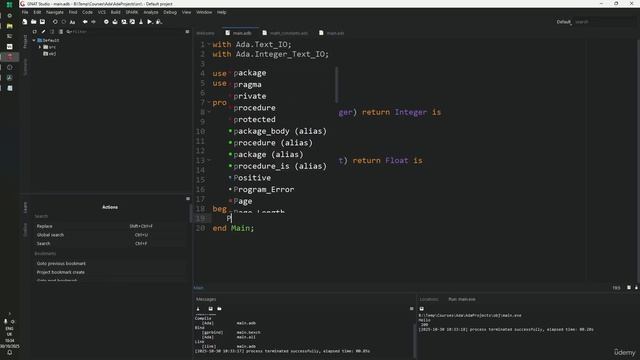Click the status bar lock icon
The height and width of the screenshot is (360, 640).
(x=636, y=288)
